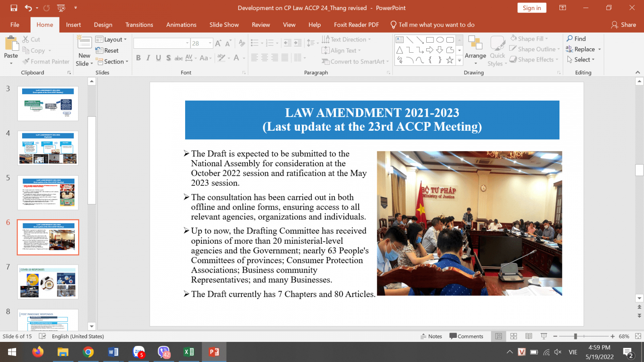The image size is (644, 362).
Task: Open Excel from the taskbar
Action: point(189,352)
